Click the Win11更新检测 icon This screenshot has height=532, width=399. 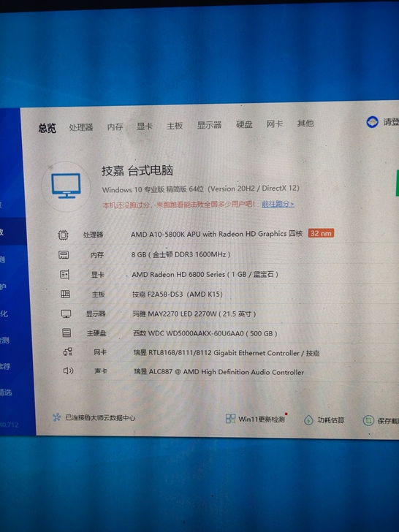pos(230,419)
